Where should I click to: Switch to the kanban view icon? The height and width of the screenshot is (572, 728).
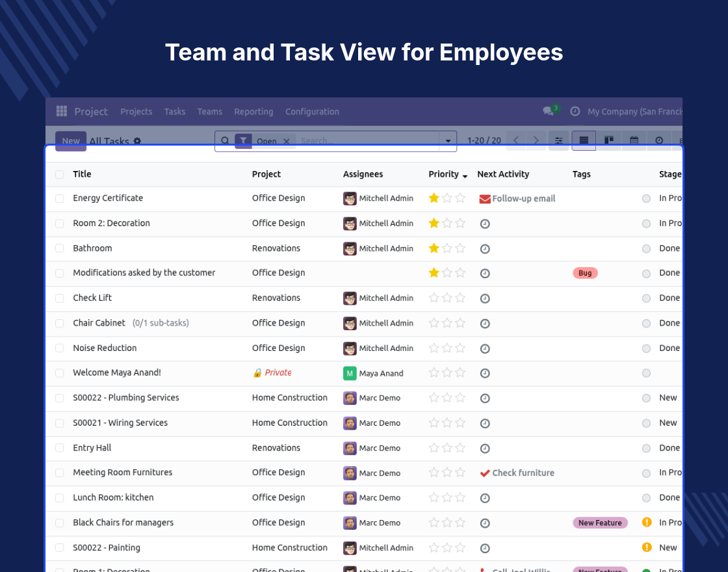(x=608, y=140)
